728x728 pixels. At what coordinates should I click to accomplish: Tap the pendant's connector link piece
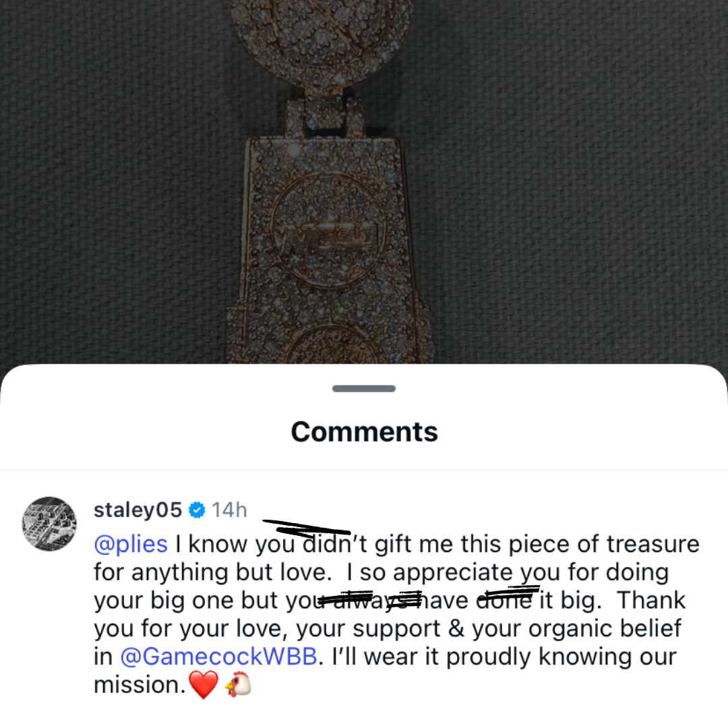click(x=324, y=115)
